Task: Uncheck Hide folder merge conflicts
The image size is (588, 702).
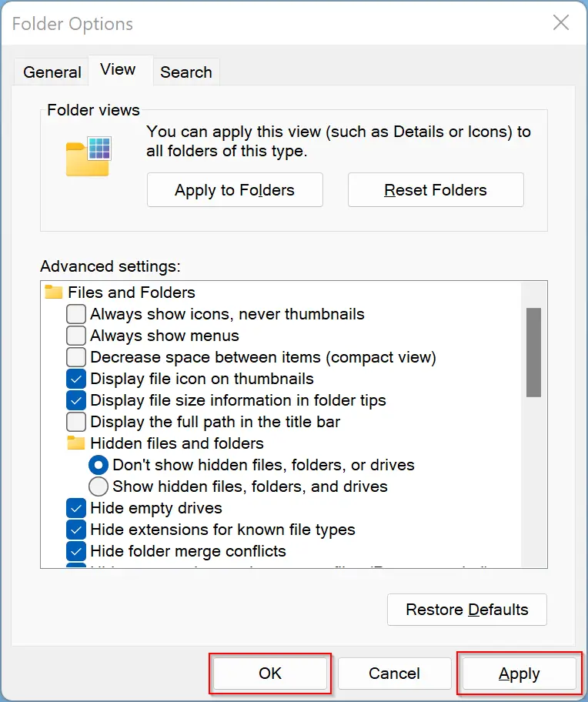Action: coord(76,551)
